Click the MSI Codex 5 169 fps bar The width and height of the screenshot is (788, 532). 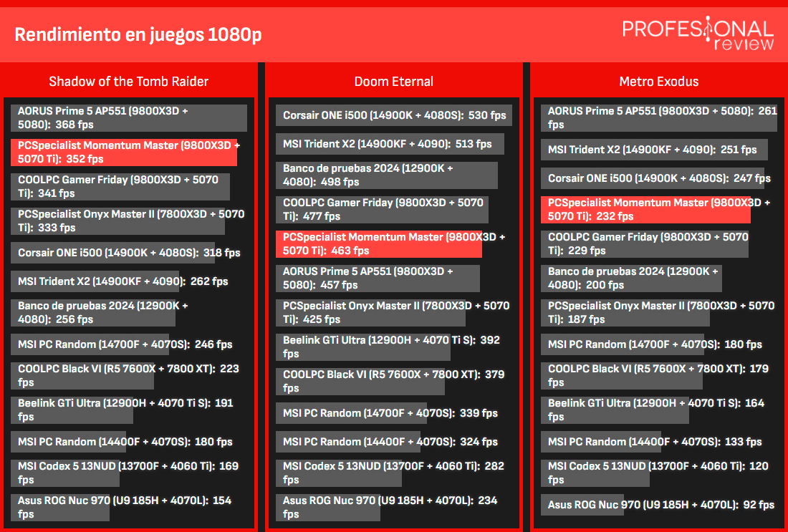click(x=65, y=473)
